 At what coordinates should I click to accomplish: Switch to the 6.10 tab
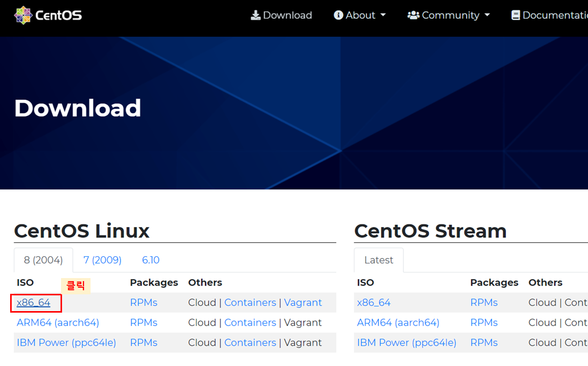tap(151, 260)
